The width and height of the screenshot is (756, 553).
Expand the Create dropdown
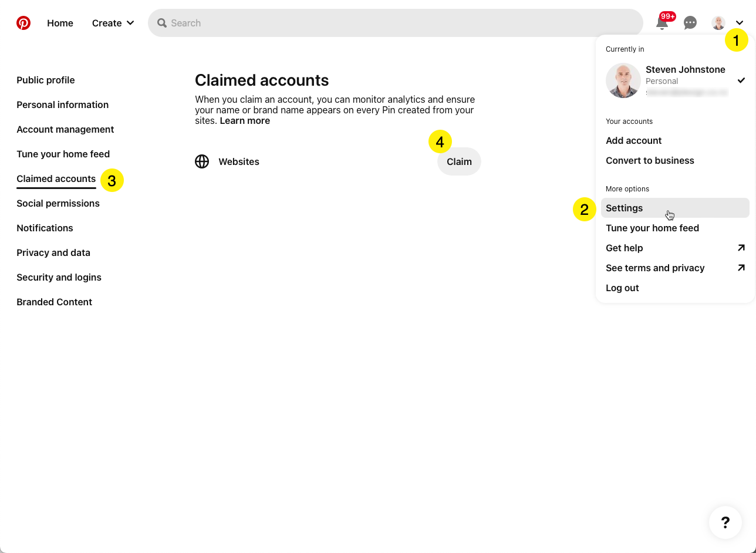pos(113,23)
